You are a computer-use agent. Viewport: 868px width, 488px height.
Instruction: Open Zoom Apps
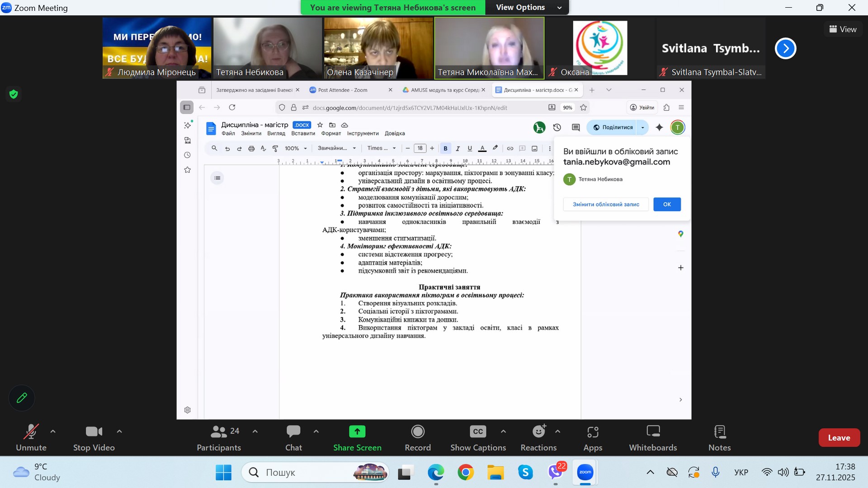pyautogui.click(x=593, y=437)
